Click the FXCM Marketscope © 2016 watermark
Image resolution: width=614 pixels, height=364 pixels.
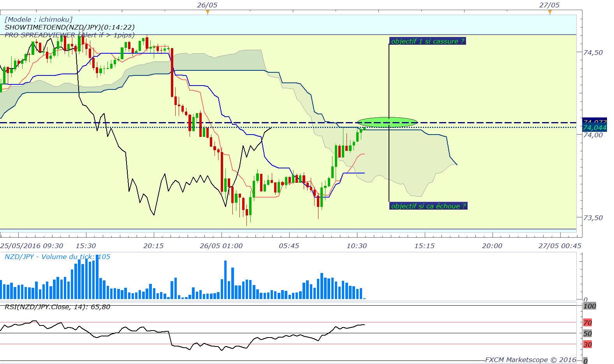[531, 360]
